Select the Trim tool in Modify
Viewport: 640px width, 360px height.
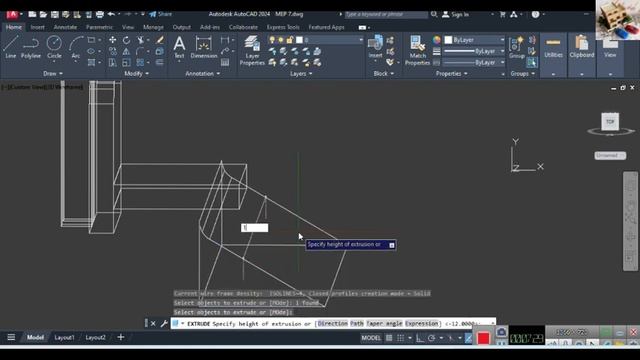pos(141,40)
